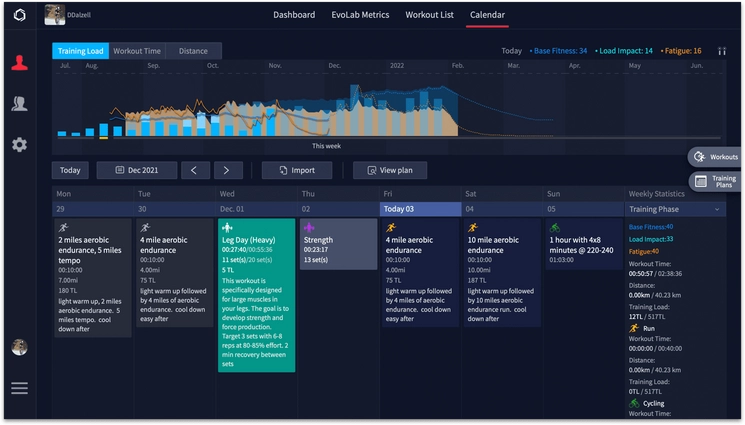Screen dimensions: 745x425
Task: Toggle Load Impact series in chart legend
Action: click(x=625, y=51)
